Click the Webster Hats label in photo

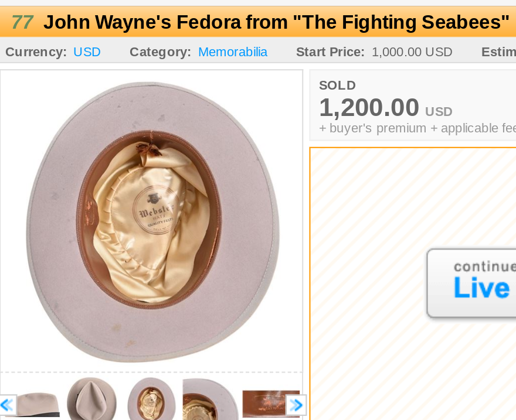(157, 209)
